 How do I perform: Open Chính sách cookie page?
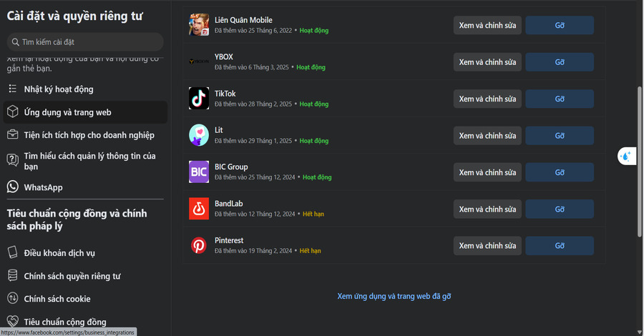point(57,299)
